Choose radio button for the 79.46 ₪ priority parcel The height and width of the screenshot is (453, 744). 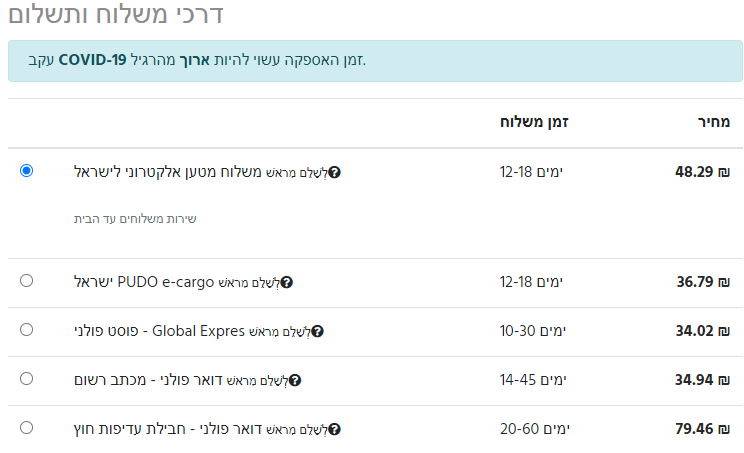click(26, 428)
